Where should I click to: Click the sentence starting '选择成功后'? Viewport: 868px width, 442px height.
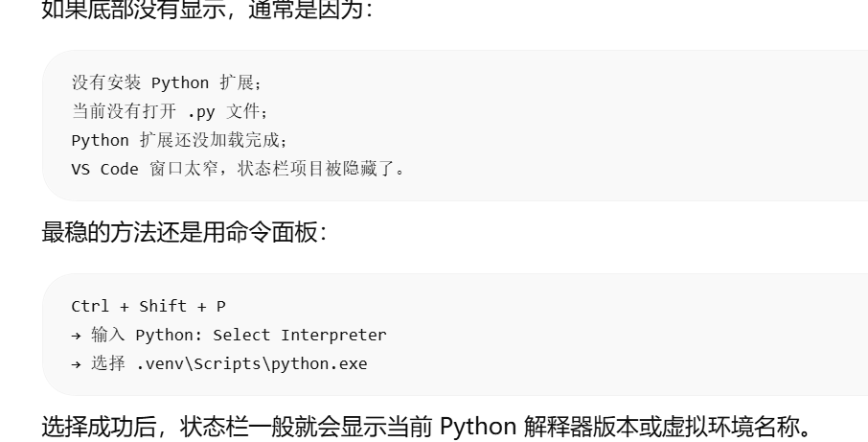pos(427,427)
